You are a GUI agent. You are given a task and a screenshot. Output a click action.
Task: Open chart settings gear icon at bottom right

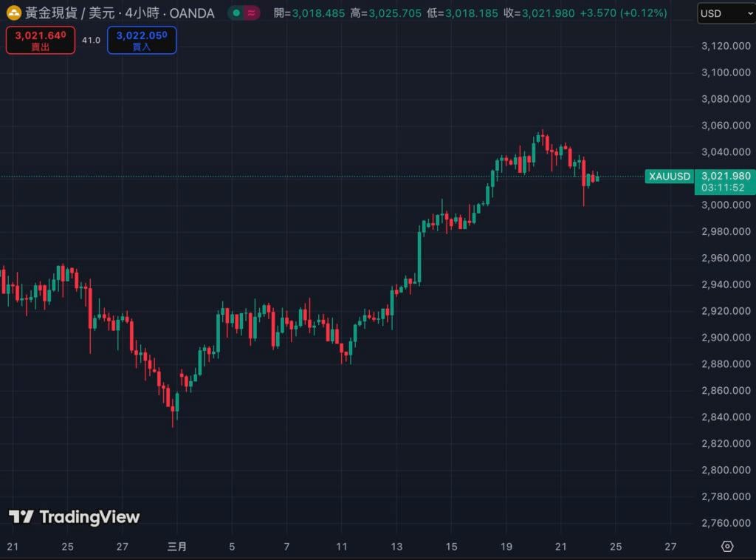(x=727, y=547)
